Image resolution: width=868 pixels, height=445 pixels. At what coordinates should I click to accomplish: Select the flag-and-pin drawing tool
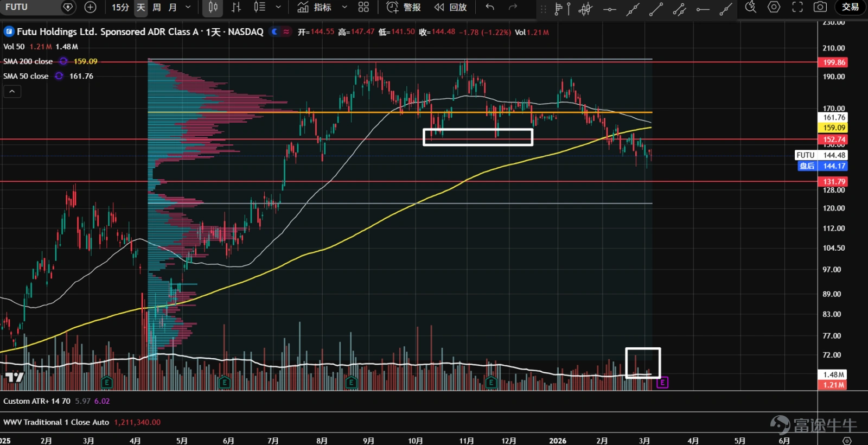[563, 8]
